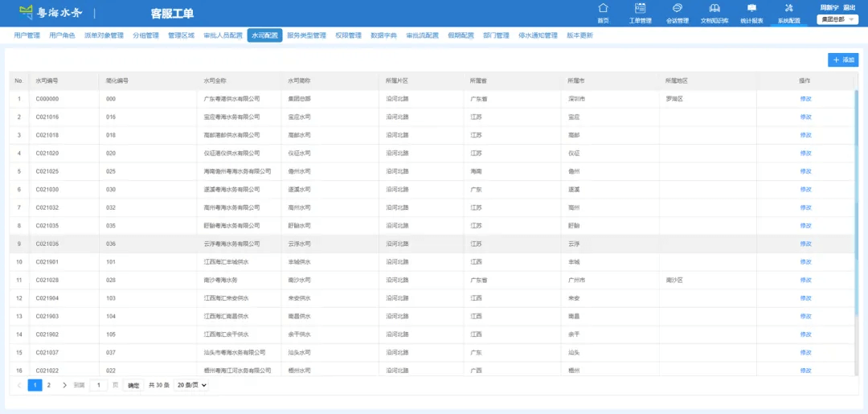Switch to 用户角色 tab
Image resolution: width=868 pixels, height=414 pixels.
coord(62,35)
